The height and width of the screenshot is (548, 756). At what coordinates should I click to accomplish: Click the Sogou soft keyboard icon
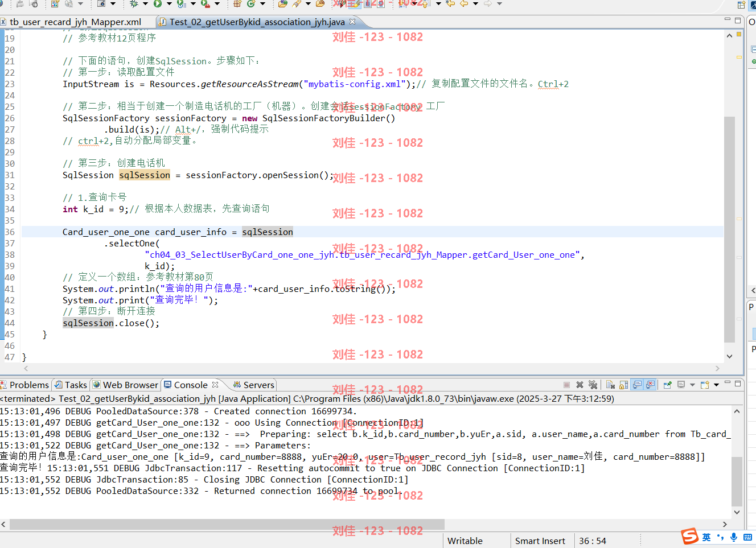coord(748,537)
